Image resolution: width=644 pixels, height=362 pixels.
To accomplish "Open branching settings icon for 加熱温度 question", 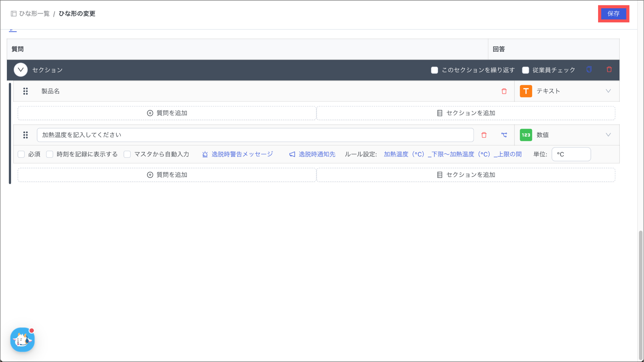I will [x=504, y=135].
